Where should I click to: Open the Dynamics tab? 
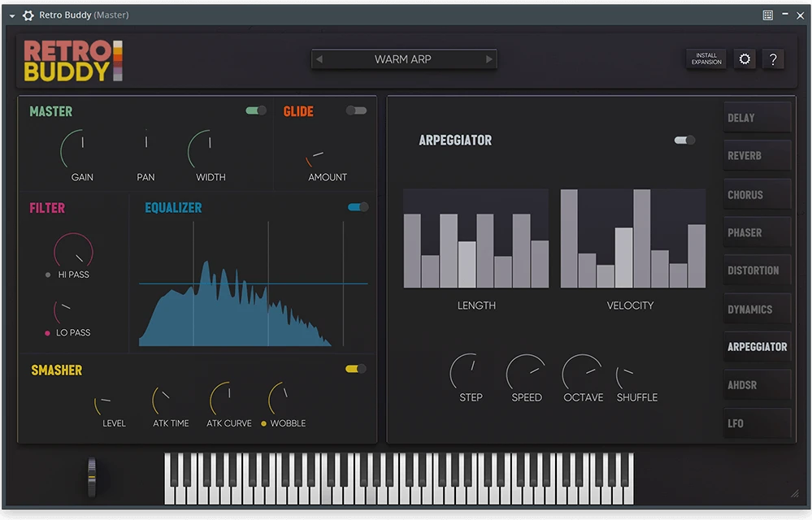(757, 309)
